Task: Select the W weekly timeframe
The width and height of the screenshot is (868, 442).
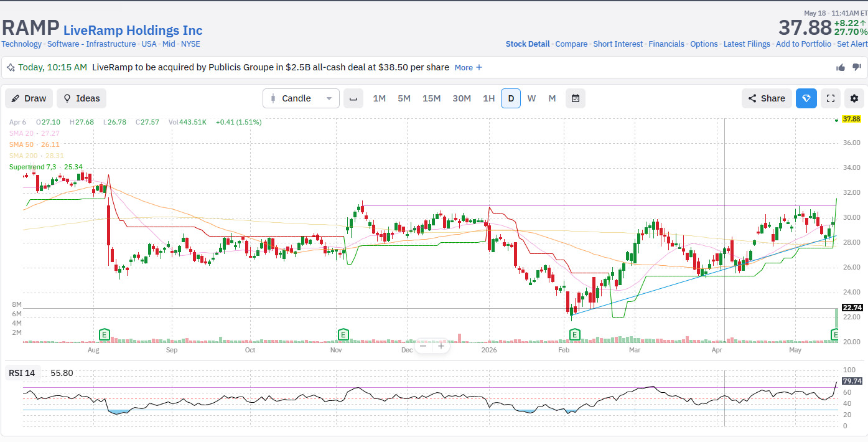Action: click(x=531, y=98)
